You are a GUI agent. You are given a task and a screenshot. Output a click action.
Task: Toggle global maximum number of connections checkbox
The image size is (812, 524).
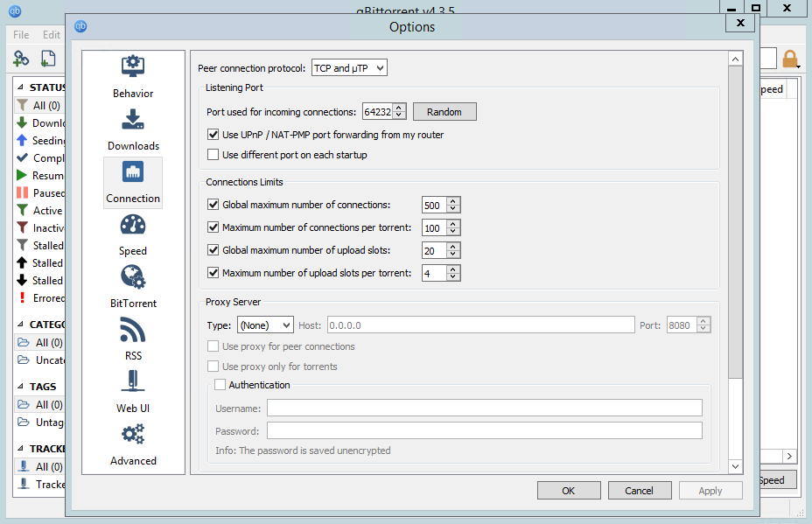213,205
